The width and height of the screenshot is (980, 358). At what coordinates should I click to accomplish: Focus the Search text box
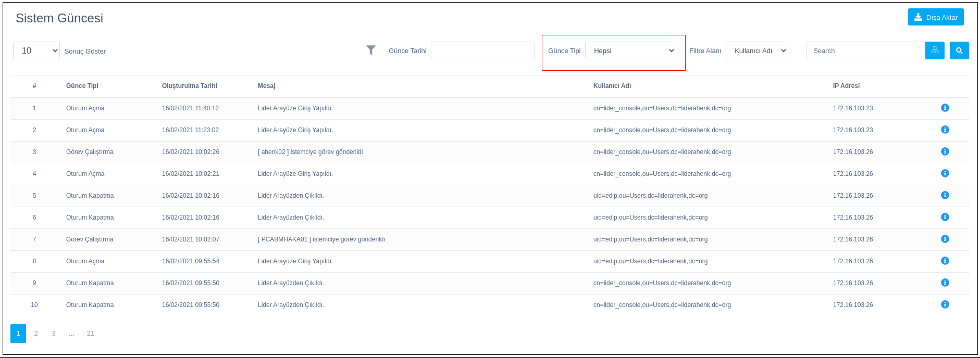pos(865,50)
